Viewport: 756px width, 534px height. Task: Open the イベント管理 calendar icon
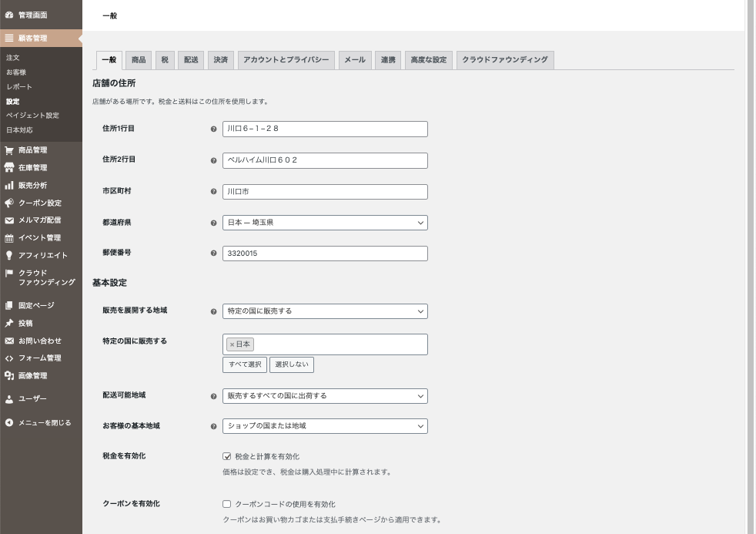(x=9, y=238)
